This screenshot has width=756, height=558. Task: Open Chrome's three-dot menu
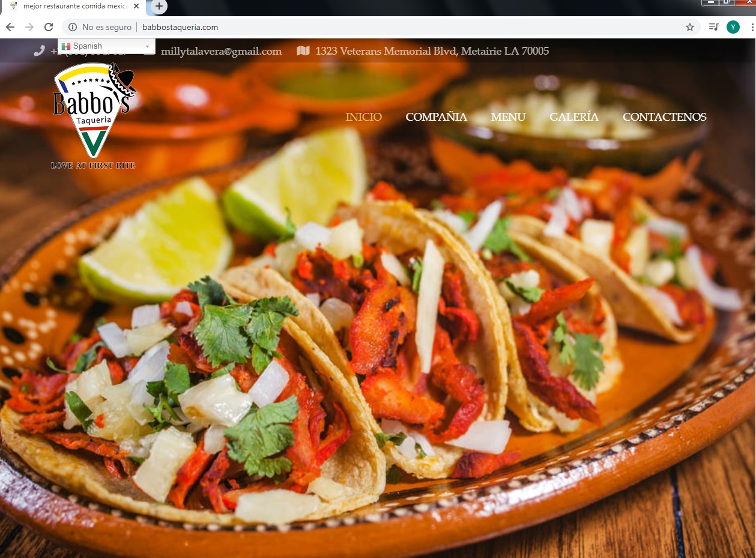point(752,27)
